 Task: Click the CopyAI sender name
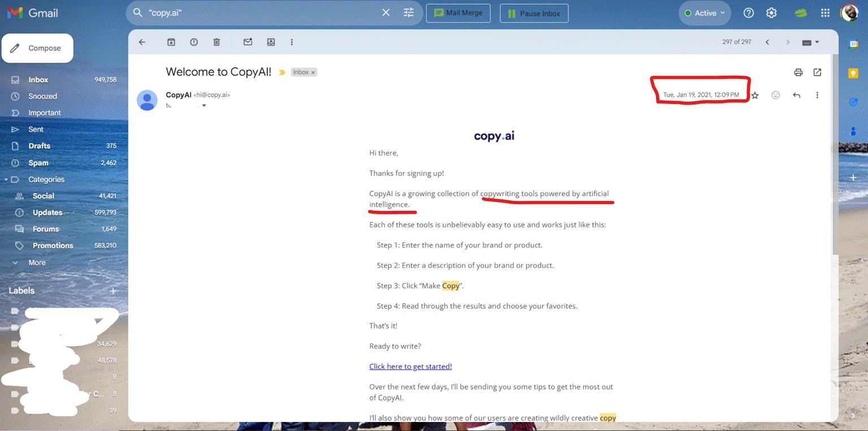point(179,95)
